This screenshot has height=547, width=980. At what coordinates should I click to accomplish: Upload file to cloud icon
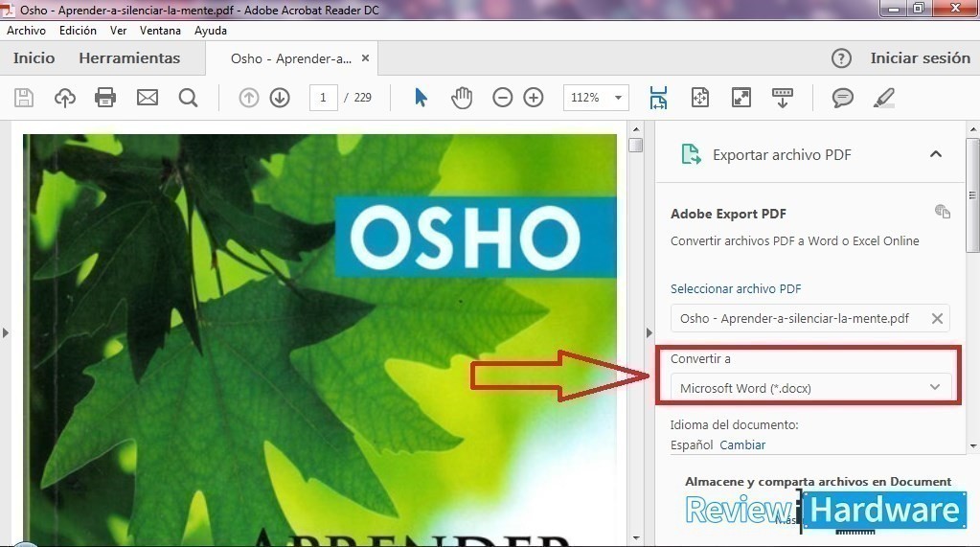click(65, 98)
